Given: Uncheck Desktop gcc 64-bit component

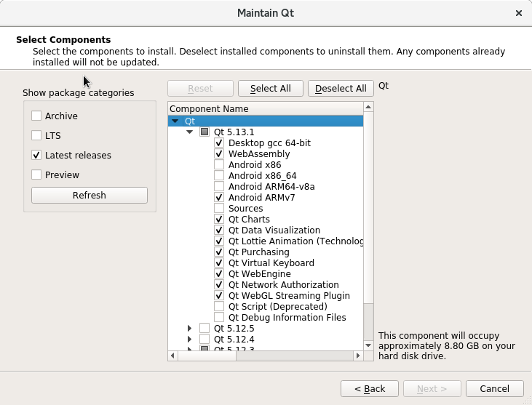Looking at the screenshot, I should click(219, 143).
